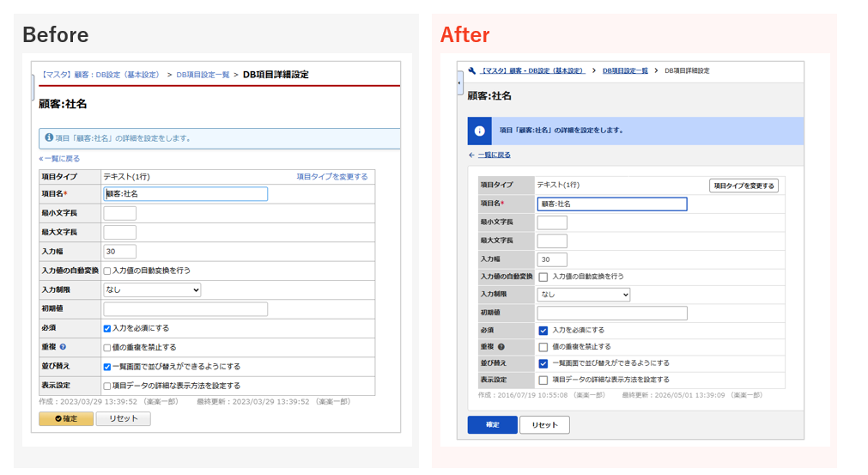Click blue 確定 button in After panel
Viewport: 868px width, 475px height.
[x=492, y=424]
